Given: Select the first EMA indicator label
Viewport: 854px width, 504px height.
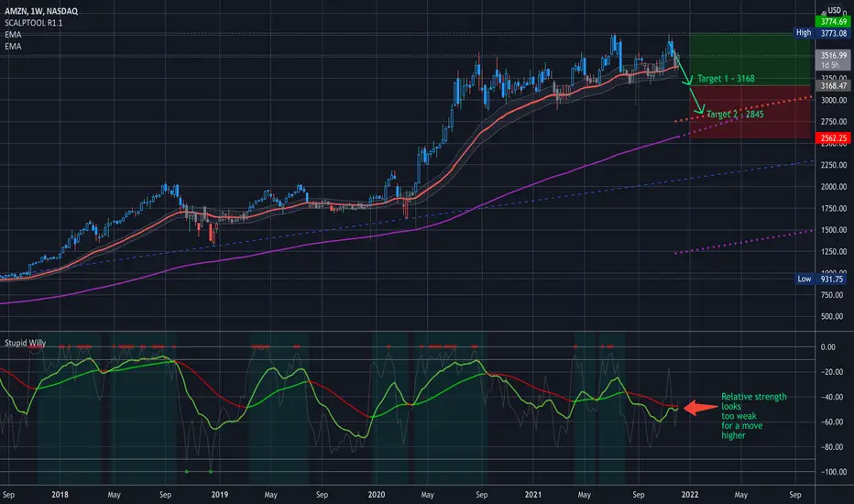Looking at the screenshot, I should click(13, 34).
